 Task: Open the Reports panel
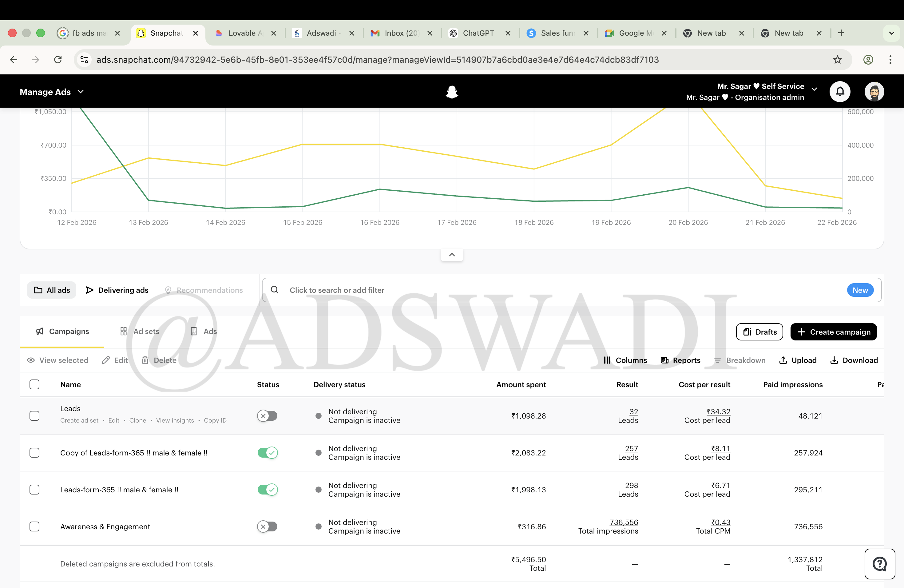(680, 360)
